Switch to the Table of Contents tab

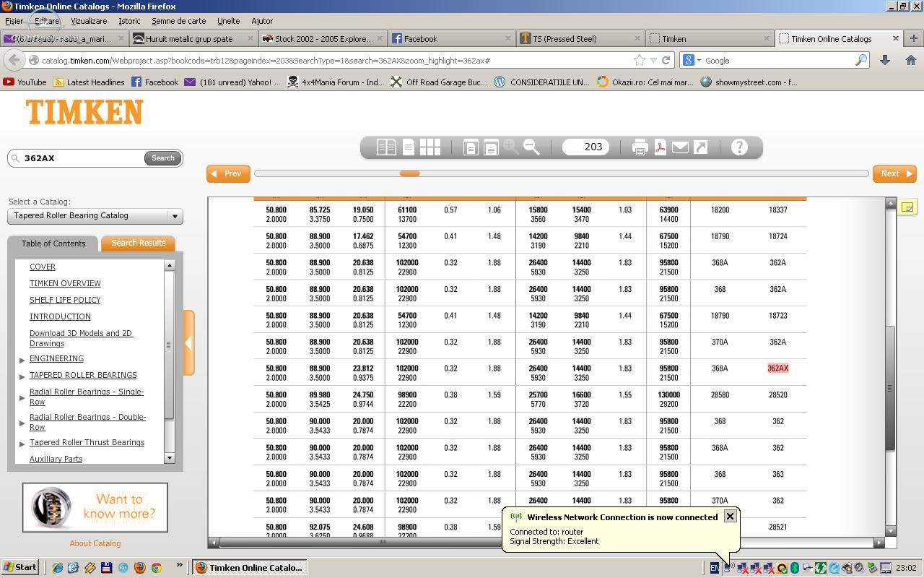(x=53, y=243)
